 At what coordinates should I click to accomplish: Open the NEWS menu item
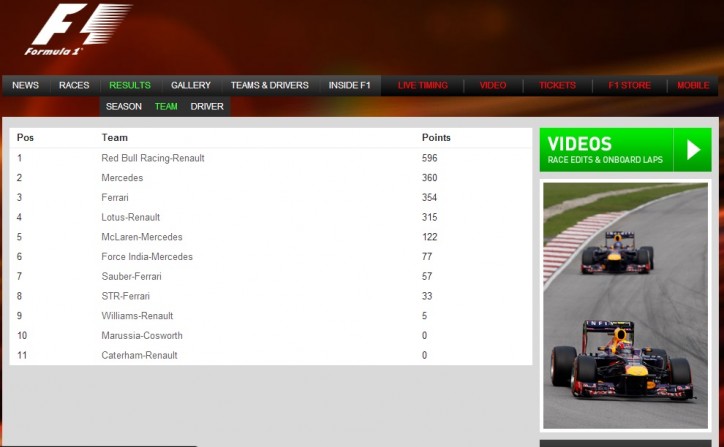(25, 85)
